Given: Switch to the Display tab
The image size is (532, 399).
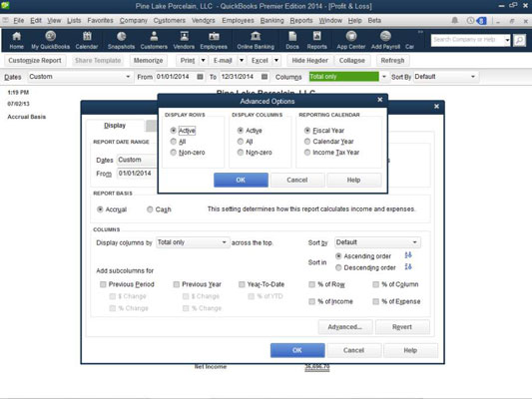Looking at the screenshot, I should pyautogui.click(x=115, y=126).
